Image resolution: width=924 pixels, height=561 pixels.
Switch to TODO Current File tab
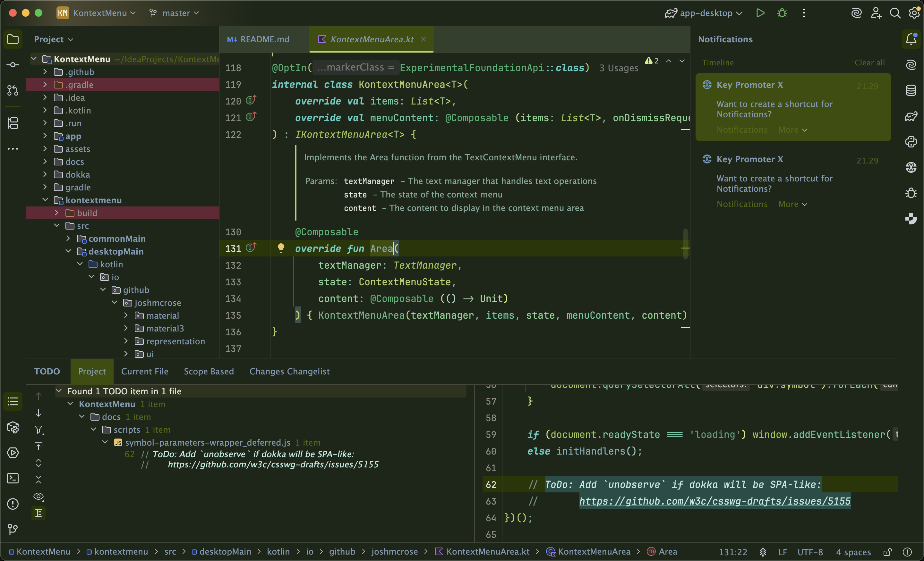click(x=145, y=371)
